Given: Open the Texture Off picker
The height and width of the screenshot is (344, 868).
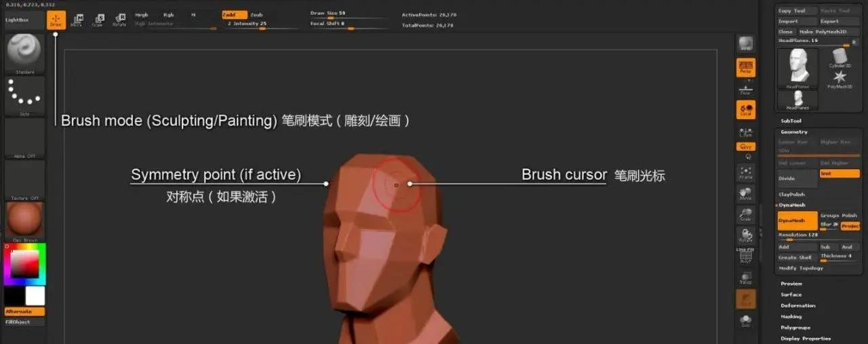Looking at the screenshot, I should 24,180.
